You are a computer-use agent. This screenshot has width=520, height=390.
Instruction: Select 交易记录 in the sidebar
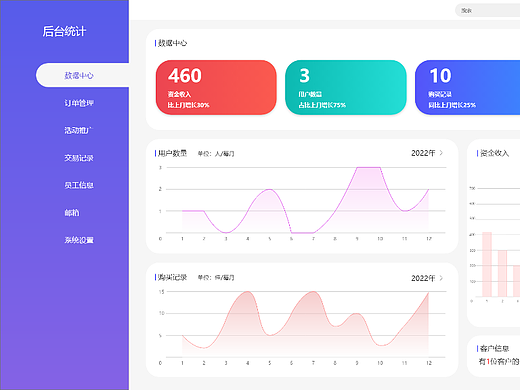[79, 158]
